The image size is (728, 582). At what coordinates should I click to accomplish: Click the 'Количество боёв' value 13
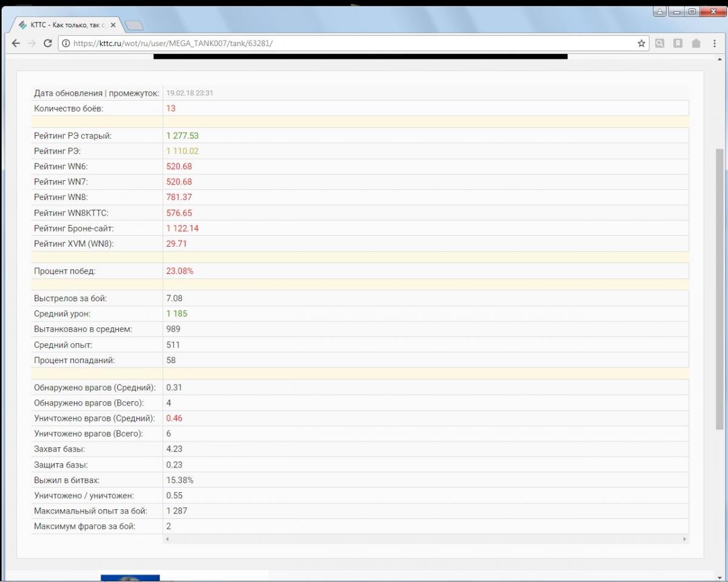click(x=170, y=109)
